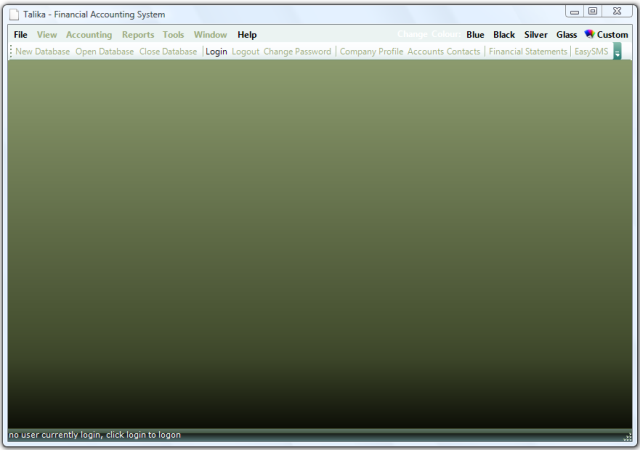640x450 pixels.
Task: Switch to Black colour theme
Action: tap(504, 35)
